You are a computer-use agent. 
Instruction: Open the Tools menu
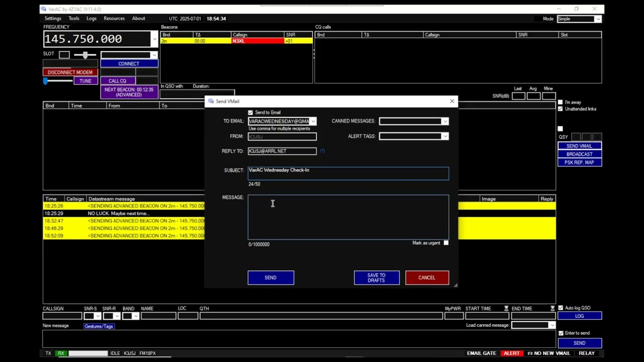(74, 19)
